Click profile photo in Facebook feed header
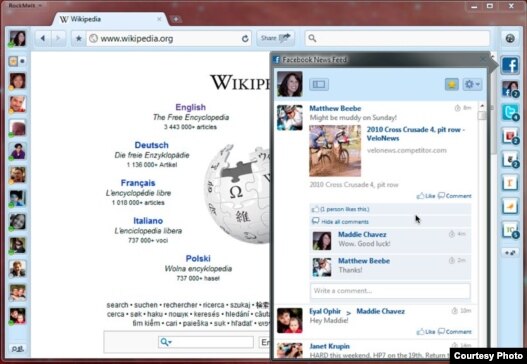 pos(289,84)
